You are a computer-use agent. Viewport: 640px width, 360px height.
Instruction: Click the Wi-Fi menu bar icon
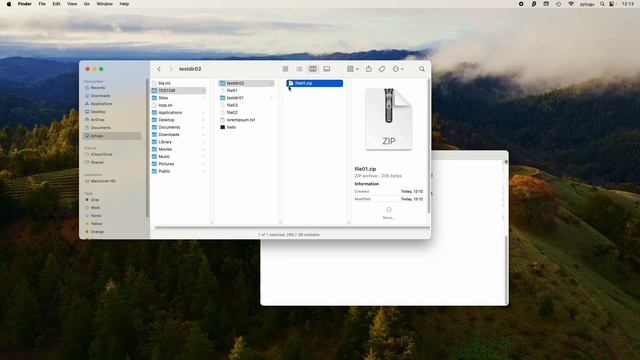tap(571, 4)
